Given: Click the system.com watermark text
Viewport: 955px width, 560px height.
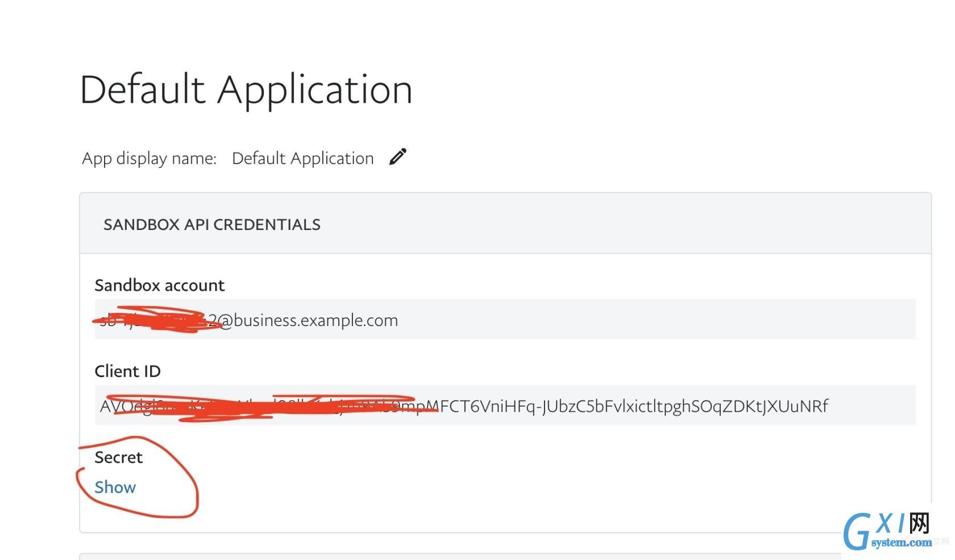Looking at the screenshot, I should [x=902, y=542].
